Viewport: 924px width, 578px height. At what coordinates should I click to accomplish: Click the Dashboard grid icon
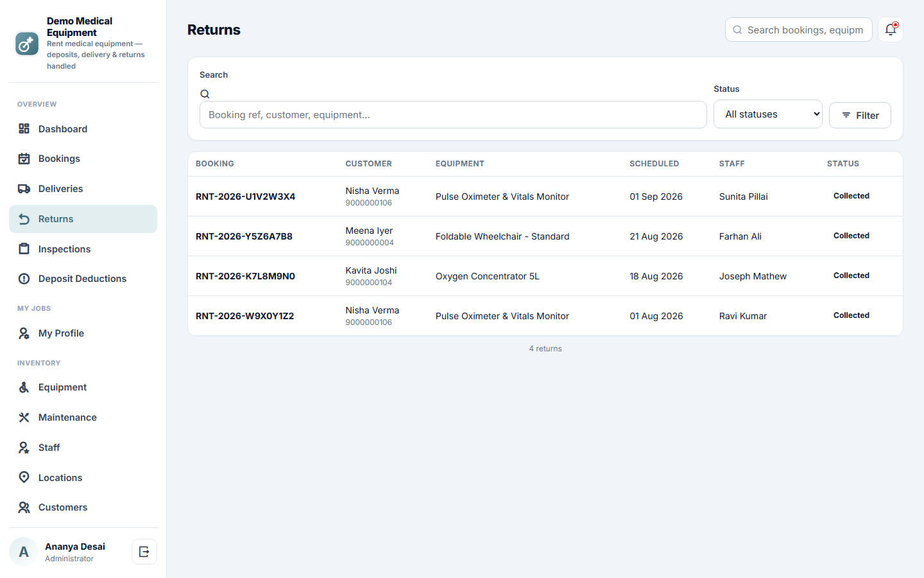(x=24, y=129)
